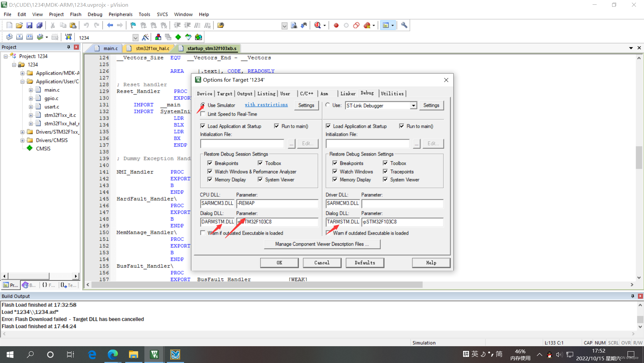Screen dimensions: 644x363
Task: Open the Manage Project Items icon
Action: pyautogui.click(x=158, y=37)
